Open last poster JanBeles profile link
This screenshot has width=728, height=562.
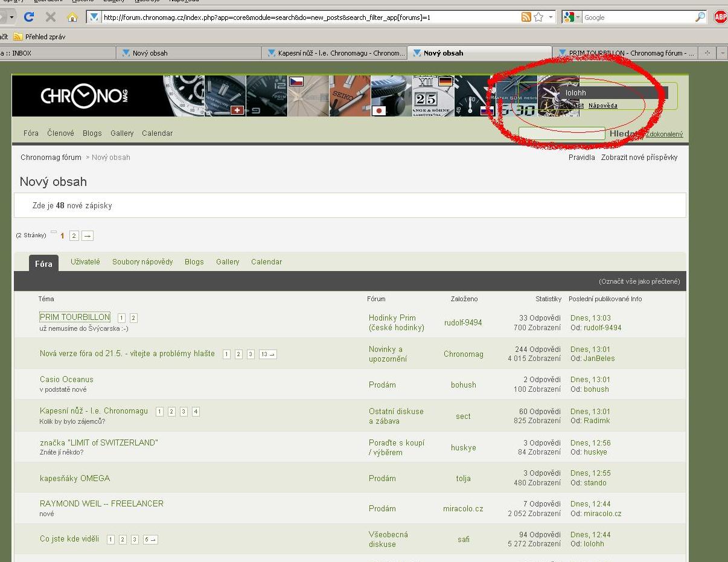point(599,359)
